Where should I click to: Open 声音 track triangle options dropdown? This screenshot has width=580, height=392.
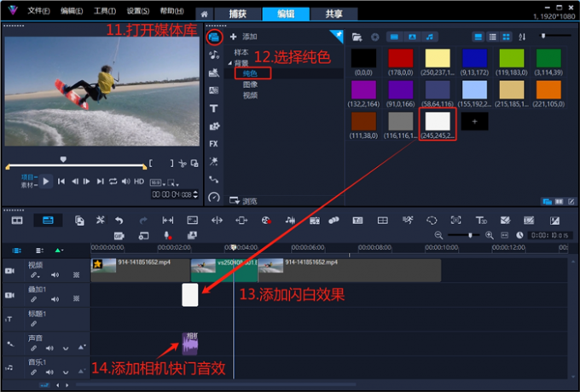(x=81, y=348)
